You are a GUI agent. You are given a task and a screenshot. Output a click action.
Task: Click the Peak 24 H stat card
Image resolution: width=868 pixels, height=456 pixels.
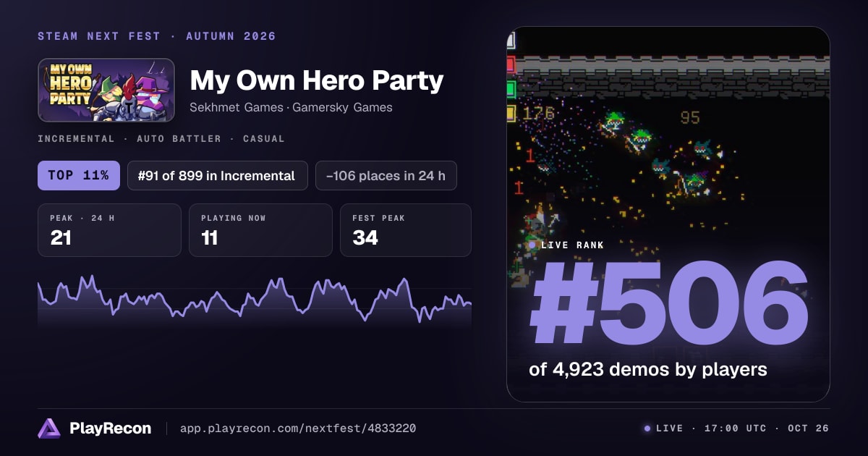109,230
